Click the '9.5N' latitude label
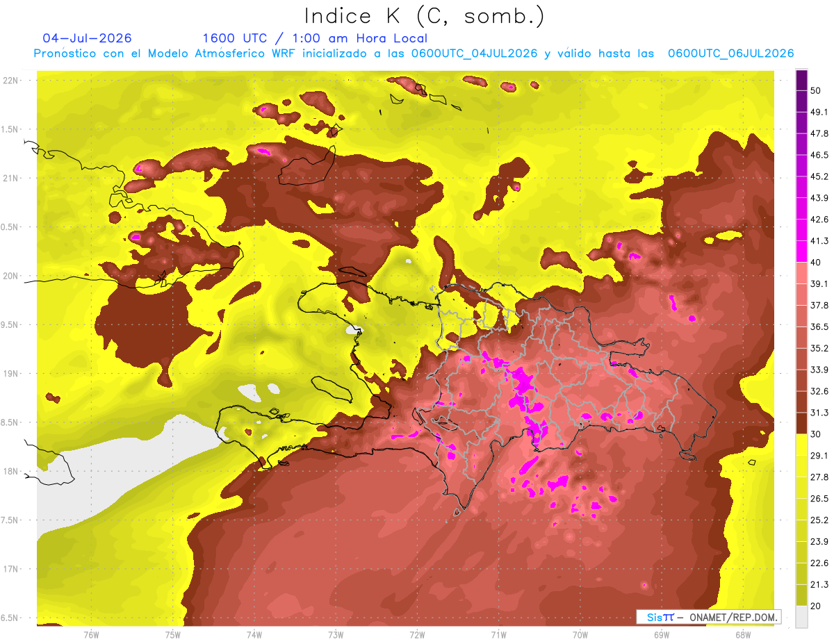This screenshot has height=644, width=834. pyautogui.click(x=10, y=324)
